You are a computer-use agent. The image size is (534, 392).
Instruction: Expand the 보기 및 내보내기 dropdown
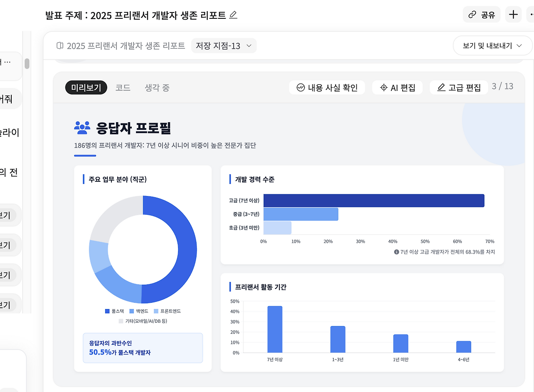(x=492, y=45)
